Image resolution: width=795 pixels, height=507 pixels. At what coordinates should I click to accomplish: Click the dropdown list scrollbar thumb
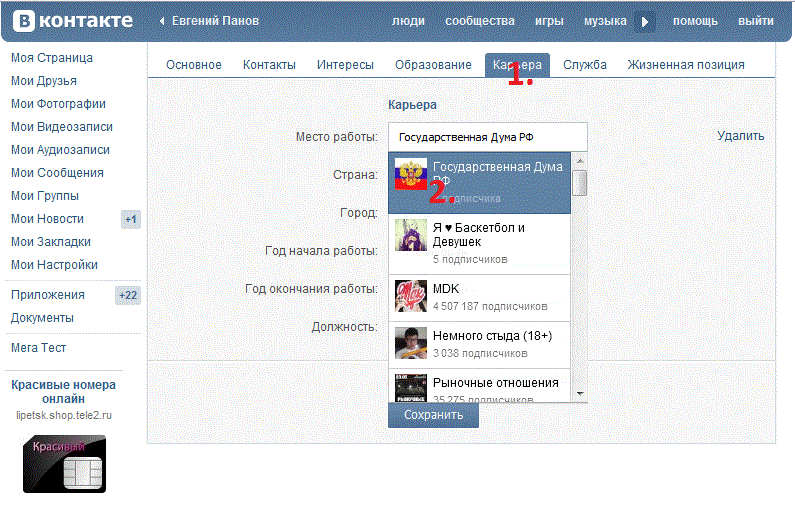[580, 183]
